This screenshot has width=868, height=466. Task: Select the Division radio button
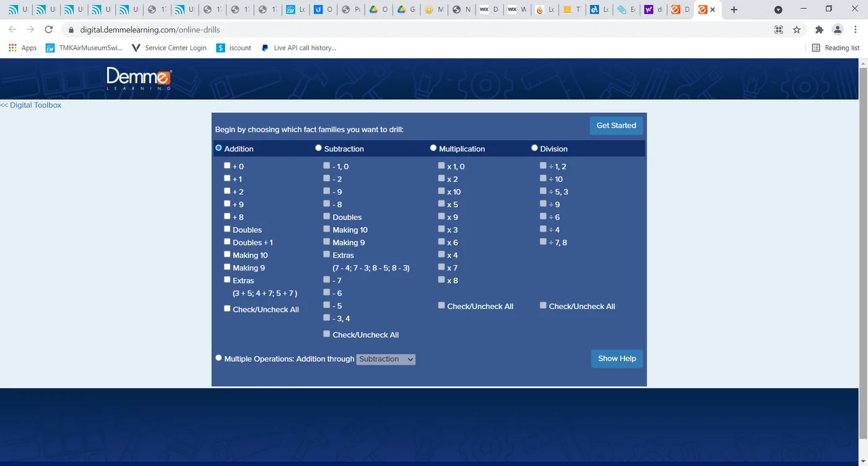(x=534, y=148)
